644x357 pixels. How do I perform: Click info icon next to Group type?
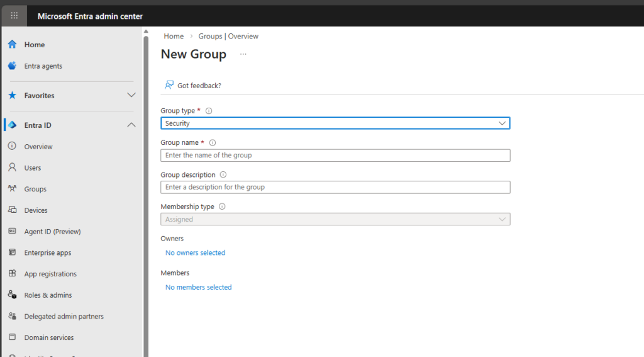click(x=209, y=111)
